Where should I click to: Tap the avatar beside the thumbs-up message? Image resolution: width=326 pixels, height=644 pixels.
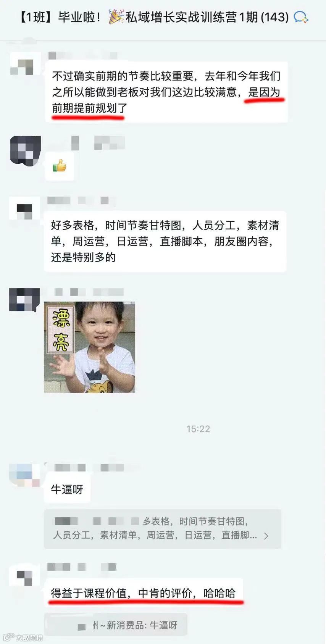[25, 151]
